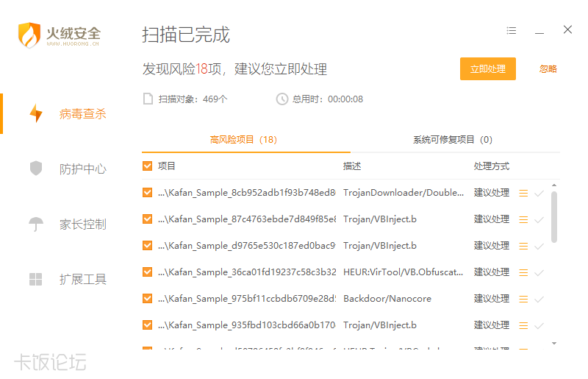The image size is (588, 379).
Task: Click Trojan/VBInject.b in Kafan_Sample_d9765e row
Action: [380, 246]
